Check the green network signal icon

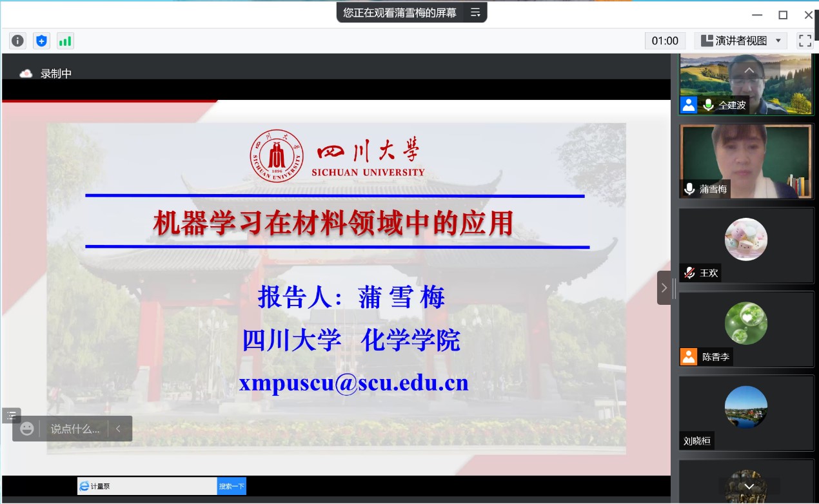pos(65,41)
